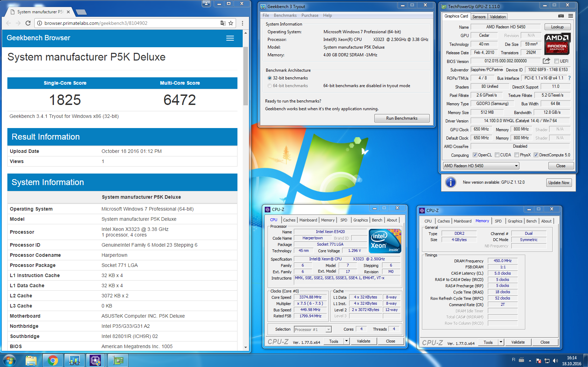Toggle the UEFI checkbox in GPU-Z
588x367 pixels.
click(557, 61)
